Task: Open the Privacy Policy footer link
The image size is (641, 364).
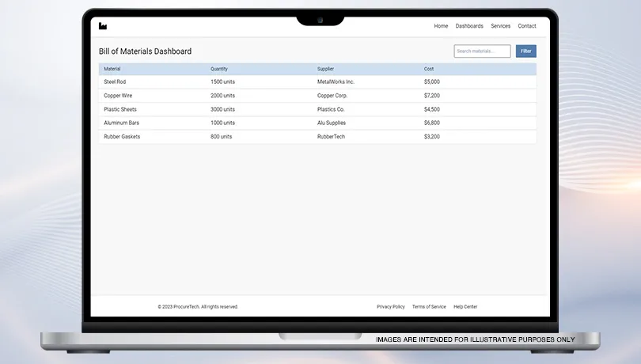Action: 391,307
